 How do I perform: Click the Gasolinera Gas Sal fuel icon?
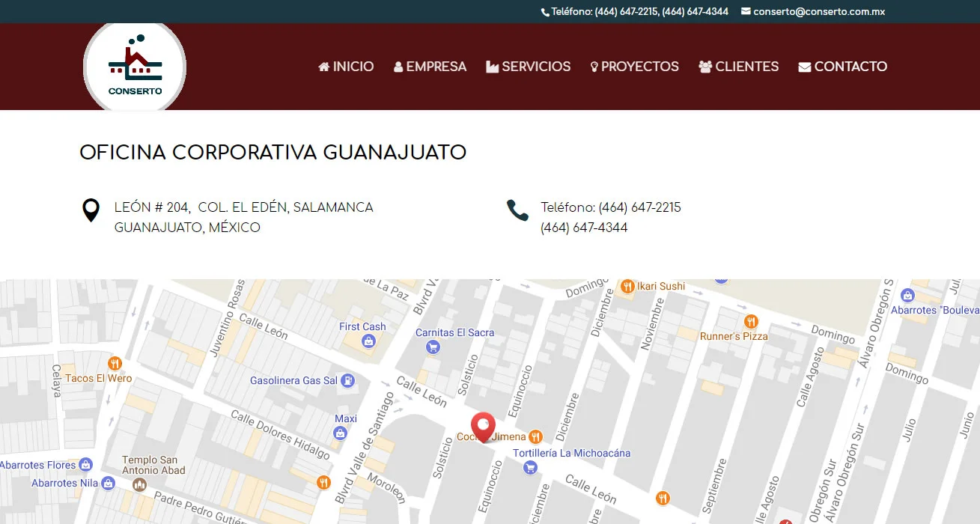pos(347,380)
